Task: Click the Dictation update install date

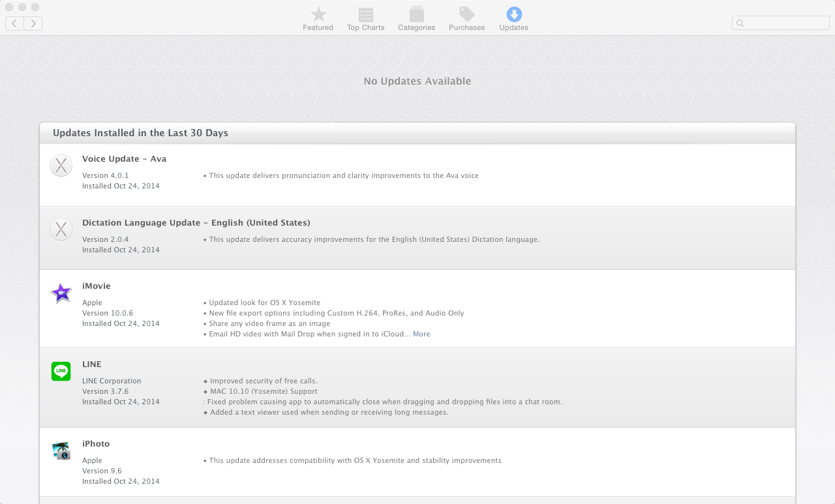Action: [x=121, y=250]
